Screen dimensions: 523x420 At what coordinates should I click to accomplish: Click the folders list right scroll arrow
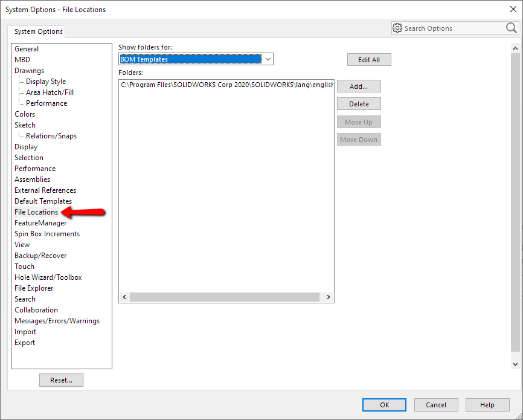point(328,297)
